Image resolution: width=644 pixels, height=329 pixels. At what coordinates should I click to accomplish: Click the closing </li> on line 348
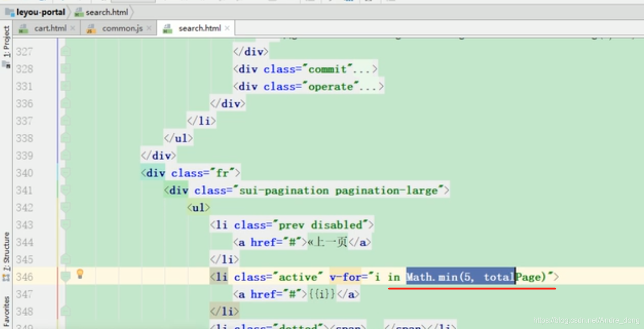tap(224, 312)
